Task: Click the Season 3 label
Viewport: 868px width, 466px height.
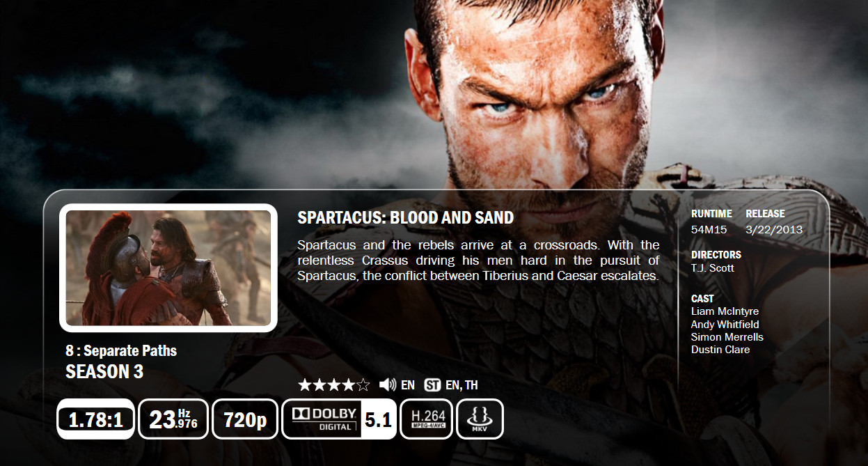Action: coord(104,372)
